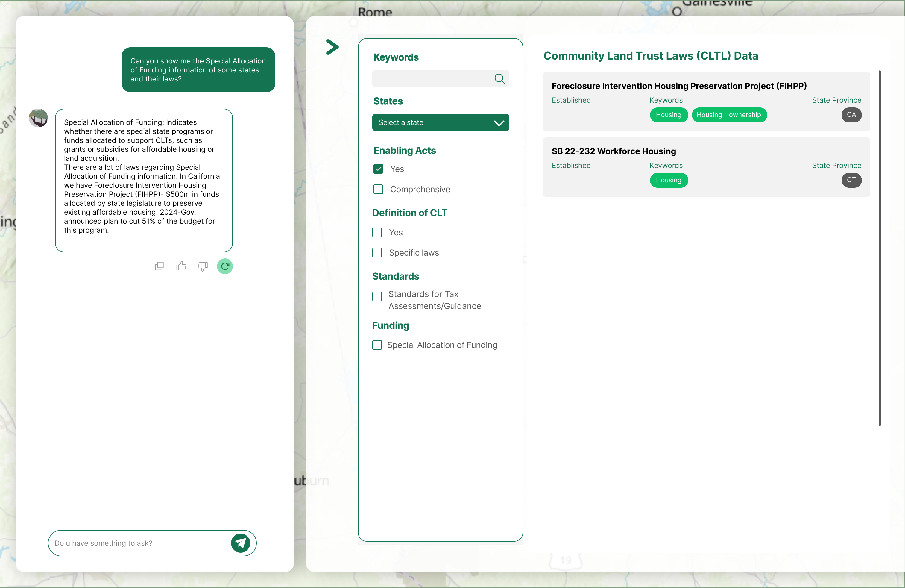Screen dimensions: 905x588
Task: Click the green chevron panel toggle arrow
Action: click(x=332, y=47)
